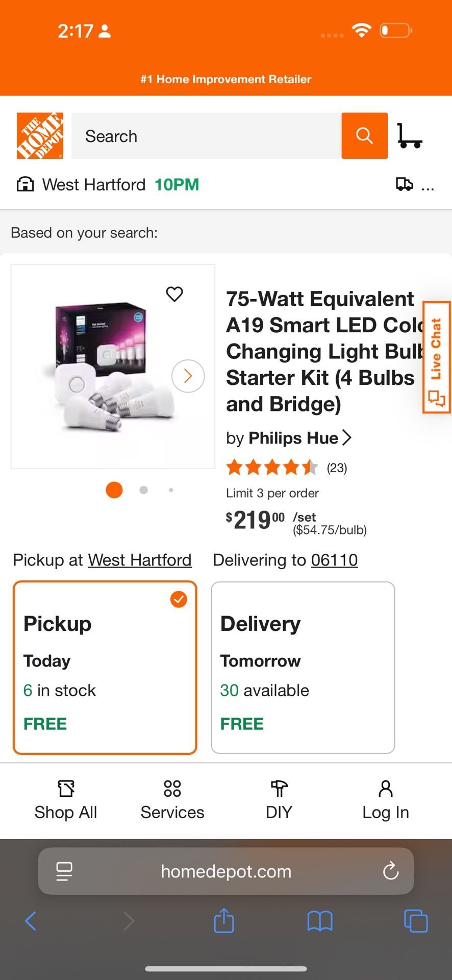Show next product image with arrow
Screen dimensions: 452x980
tap(188, 376)
